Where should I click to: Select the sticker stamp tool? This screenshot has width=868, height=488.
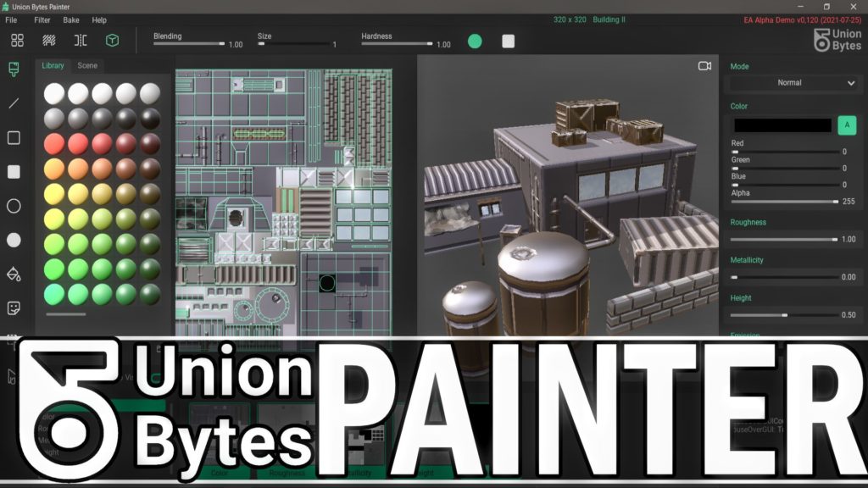click(14, 308)
